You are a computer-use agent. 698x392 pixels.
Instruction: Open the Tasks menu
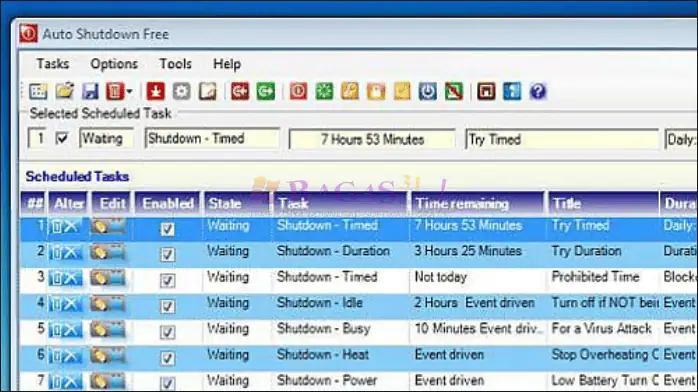pos(53,64)
